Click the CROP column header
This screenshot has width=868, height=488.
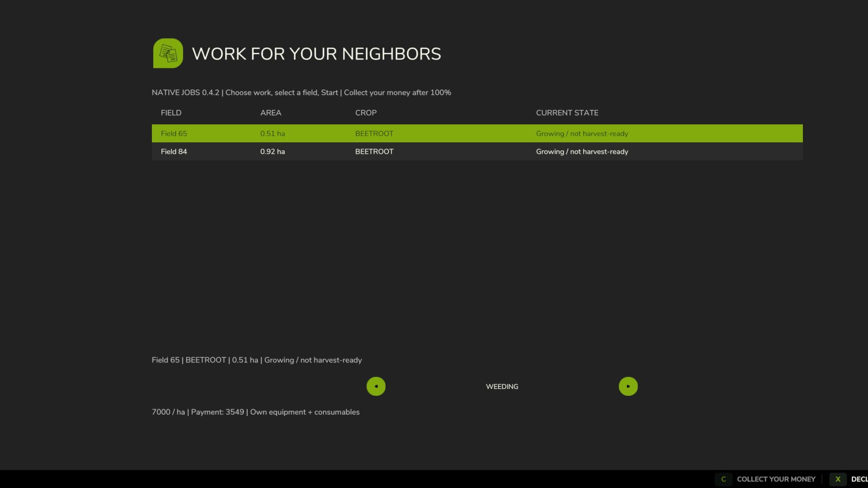pos(366,113)
